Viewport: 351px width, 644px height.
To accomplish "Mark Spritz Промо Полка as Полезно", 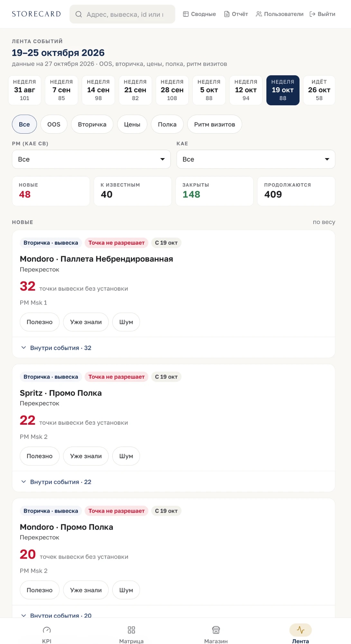I will 40,456.
